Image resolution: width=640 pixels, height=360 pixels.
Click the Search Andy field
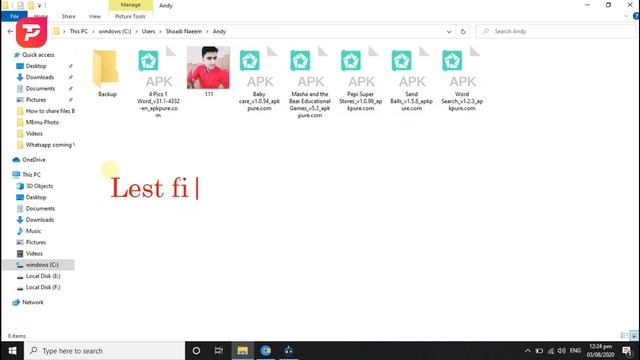click(x=556, y=31)
